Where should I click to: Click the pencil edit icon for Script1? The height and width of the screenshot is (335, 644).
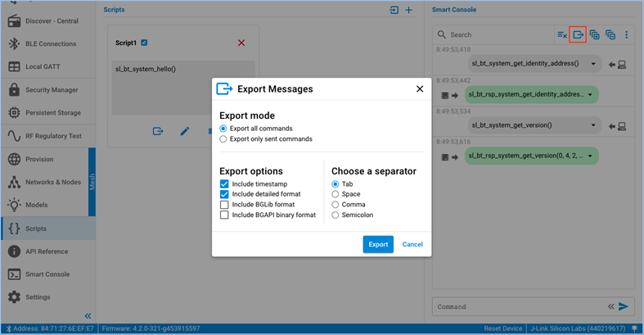pos(185,131)
